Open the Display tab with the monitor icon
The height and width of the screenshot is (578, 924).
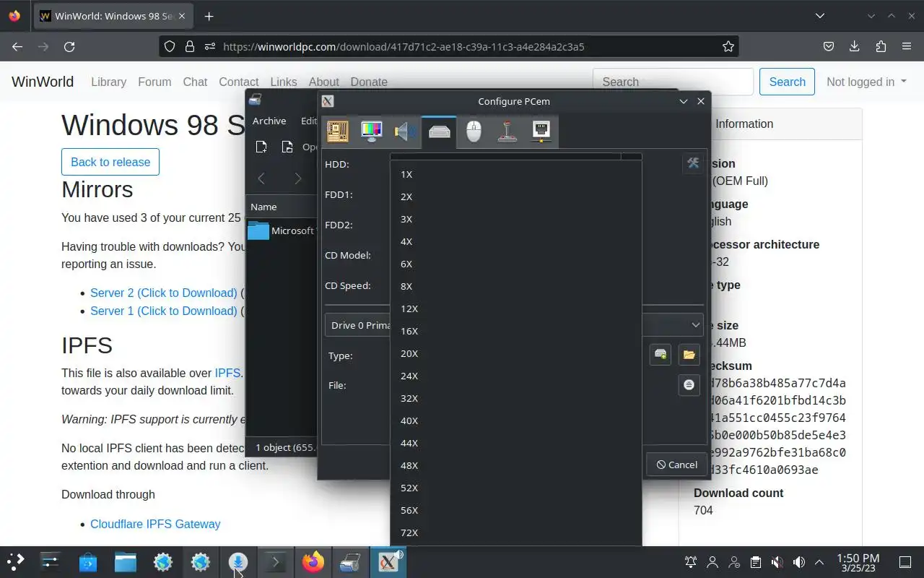pos(372,131)
